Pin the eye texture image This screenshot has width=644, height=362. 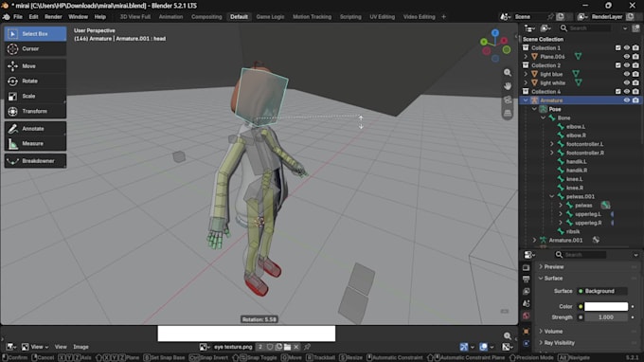[x=307, y=347]
